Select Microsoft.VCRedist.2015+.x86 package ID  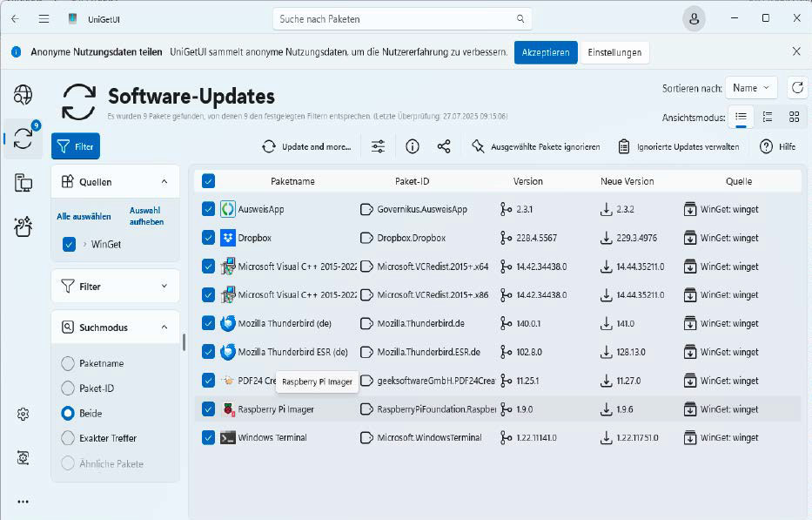433,294
